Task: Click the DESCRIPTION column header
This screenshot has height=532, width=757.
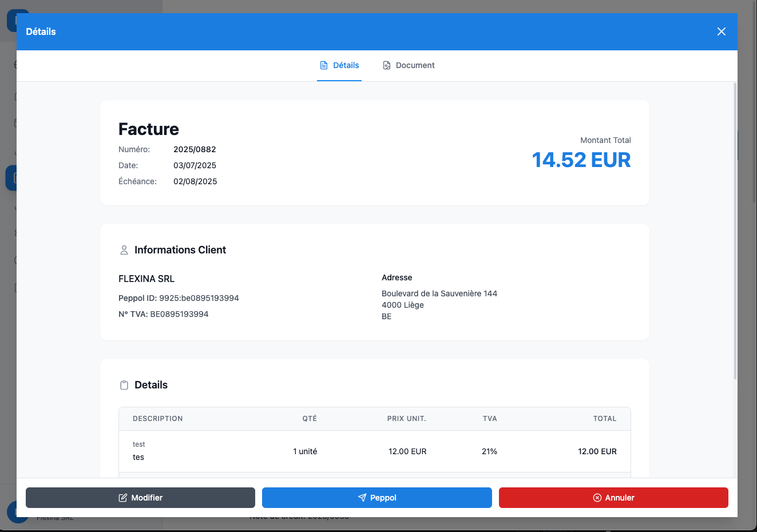Action: 157,418
